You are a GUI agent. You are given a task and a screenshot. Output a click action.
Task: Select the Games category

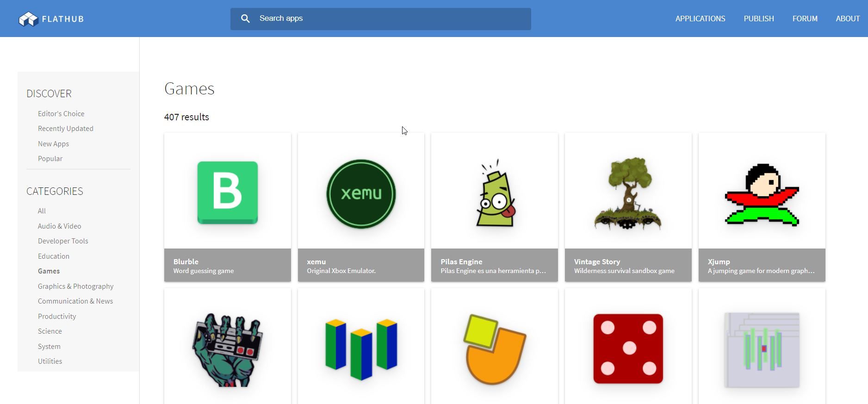(49, 271)
